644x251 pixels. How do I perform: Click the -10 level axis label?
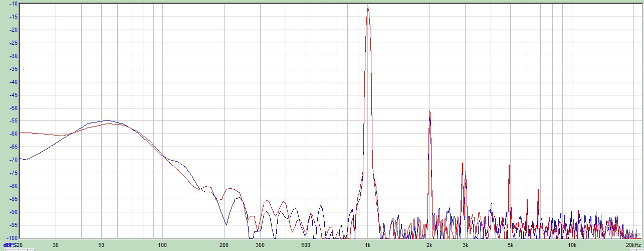point(13,4)
